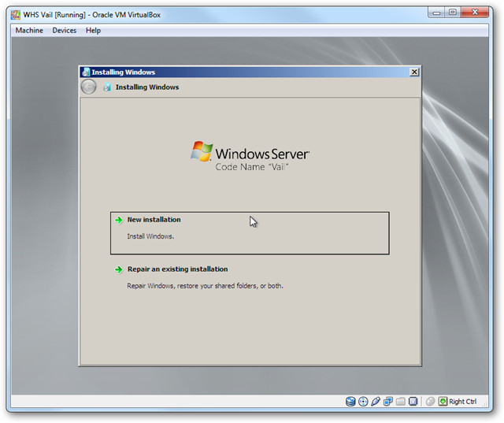Close the VirtualBox window

(x=474, y=13)
